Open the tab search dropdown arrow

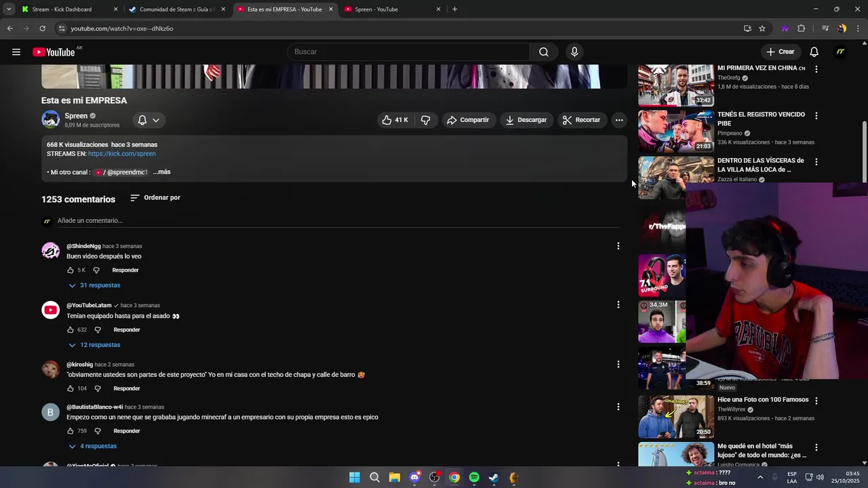(9, 9)
